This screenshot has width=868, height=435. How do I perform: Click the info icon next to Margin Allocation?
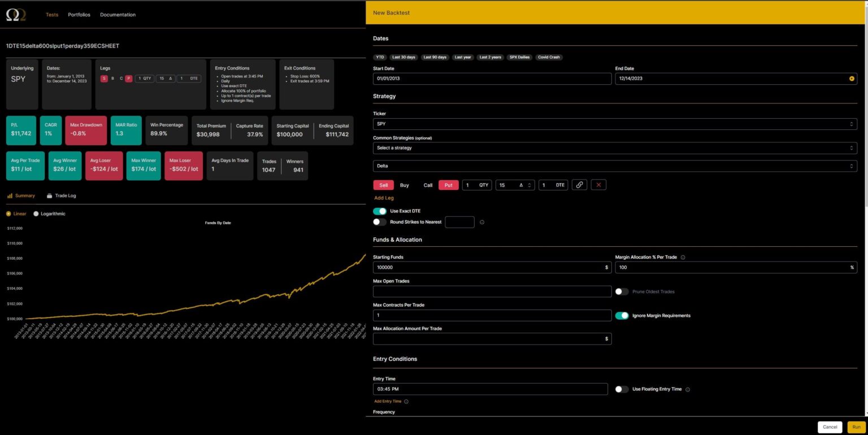click(x=683, y=257)
